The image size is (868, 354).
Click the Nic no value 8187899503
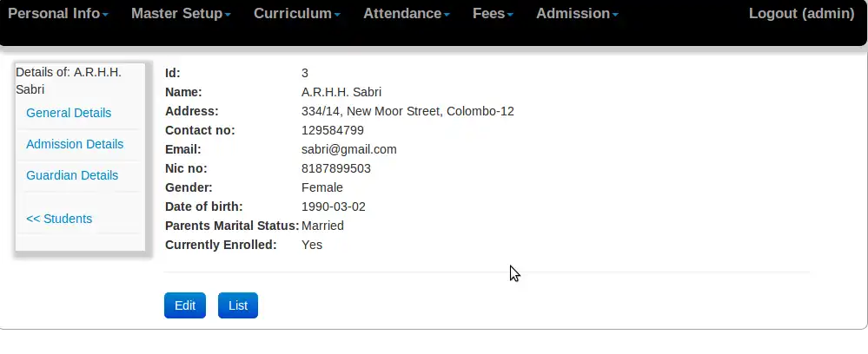coord(336,168)
